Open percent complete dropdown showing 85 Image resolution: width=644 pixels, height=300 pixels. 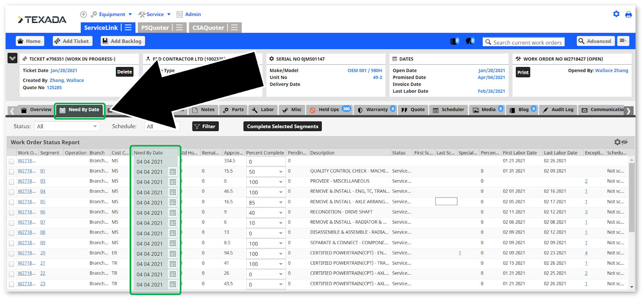[x=281, y=203]
